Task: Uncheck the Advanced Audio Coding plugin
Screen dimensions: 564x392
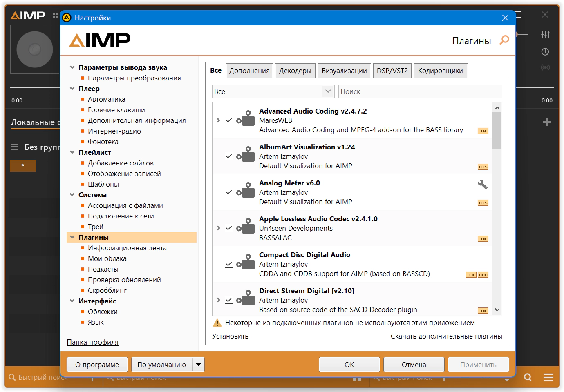Action: coord(229,120)
